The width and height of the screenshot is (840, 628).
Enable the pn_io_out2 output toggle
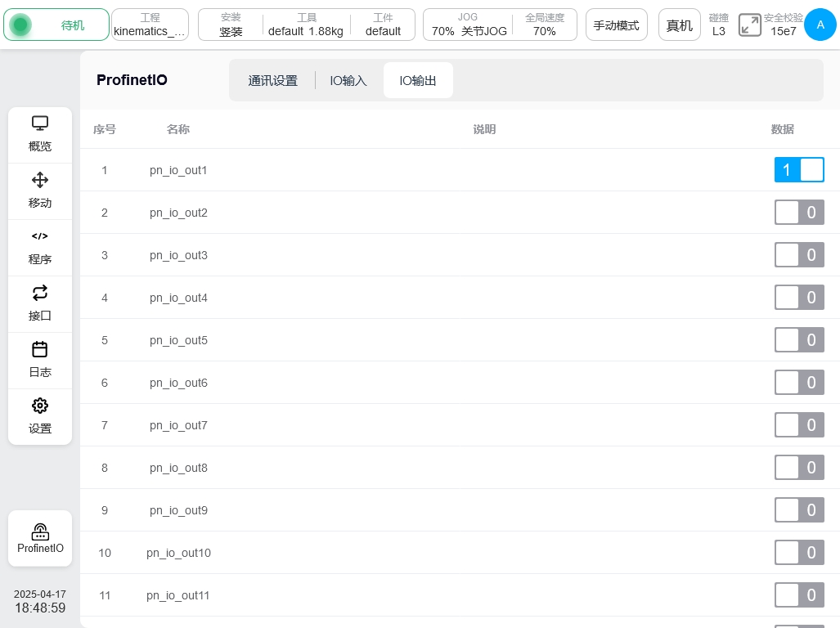point(798,213)
